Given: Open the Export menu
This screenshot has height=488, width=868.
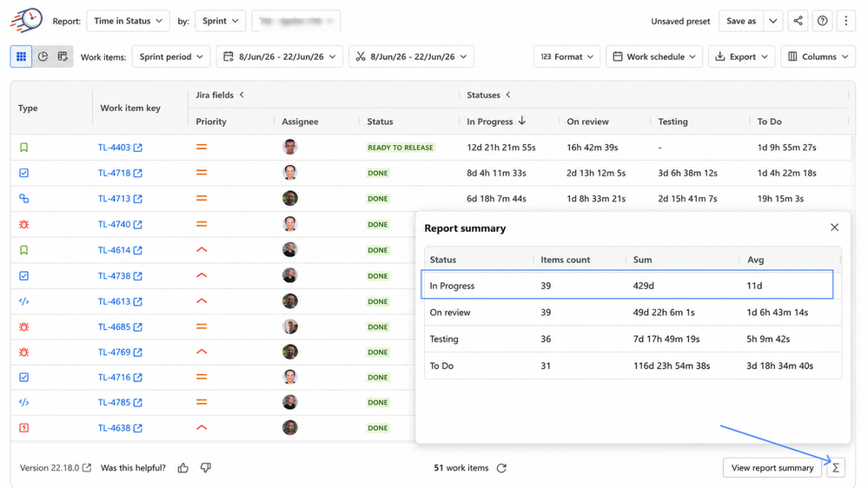Looking at the screenshot, I should coord(741,56).
